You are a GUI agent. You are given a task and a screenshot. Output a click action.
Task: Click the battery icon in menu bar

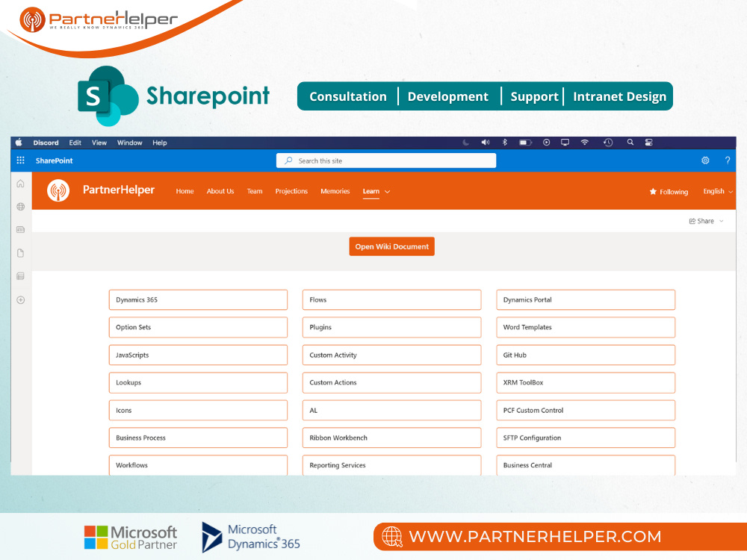click(x=525, y=143)
